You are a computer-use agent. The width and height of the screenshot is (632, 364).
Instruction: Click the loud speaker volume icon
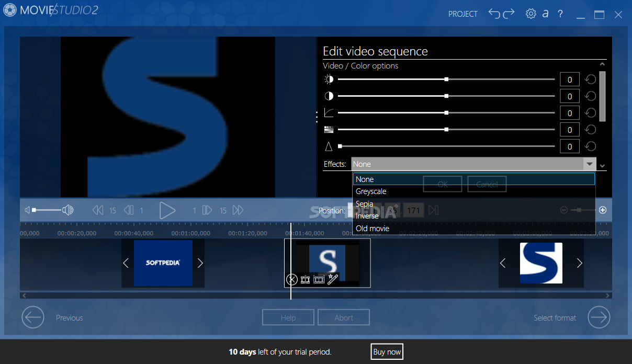67,210
